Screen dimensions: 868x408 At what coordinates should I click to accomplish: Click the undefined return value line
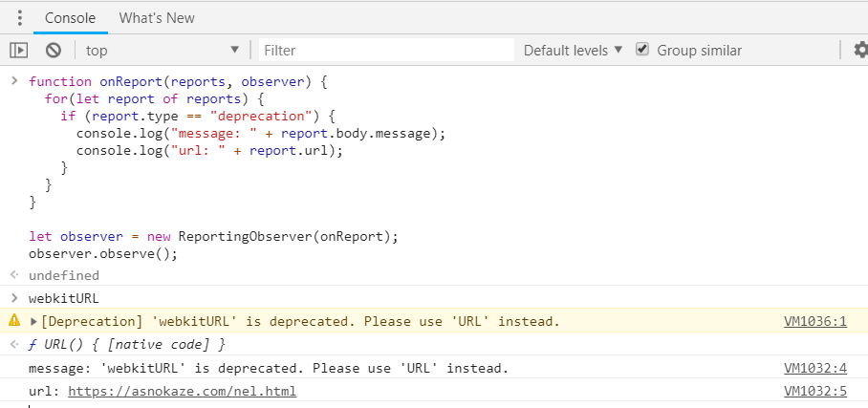point(64,275)
